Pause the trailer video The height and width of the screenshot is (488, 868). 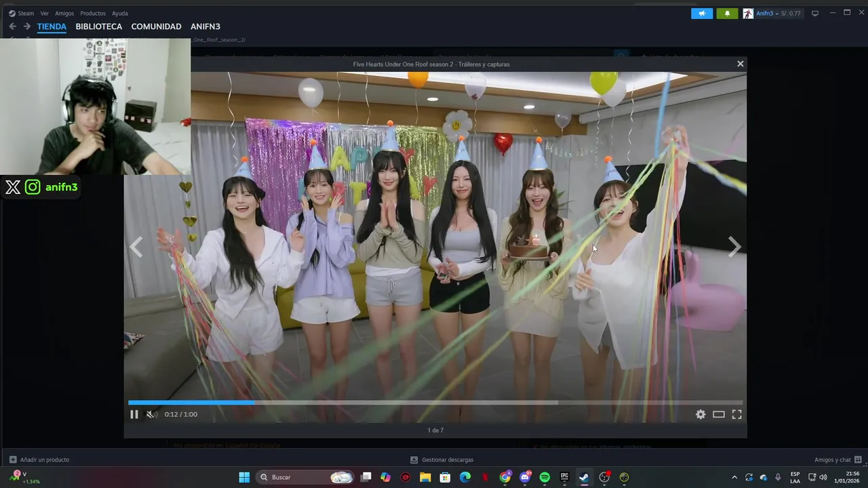tap(134, 414)
